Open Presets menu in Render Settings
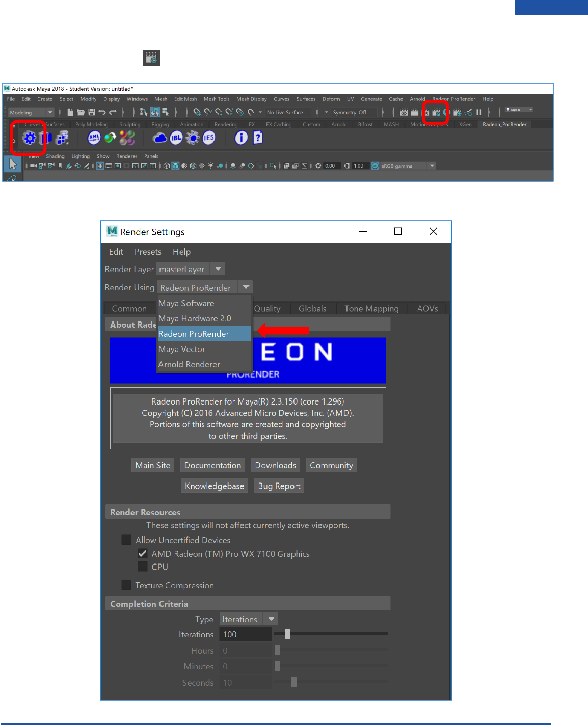 (148, 252)
